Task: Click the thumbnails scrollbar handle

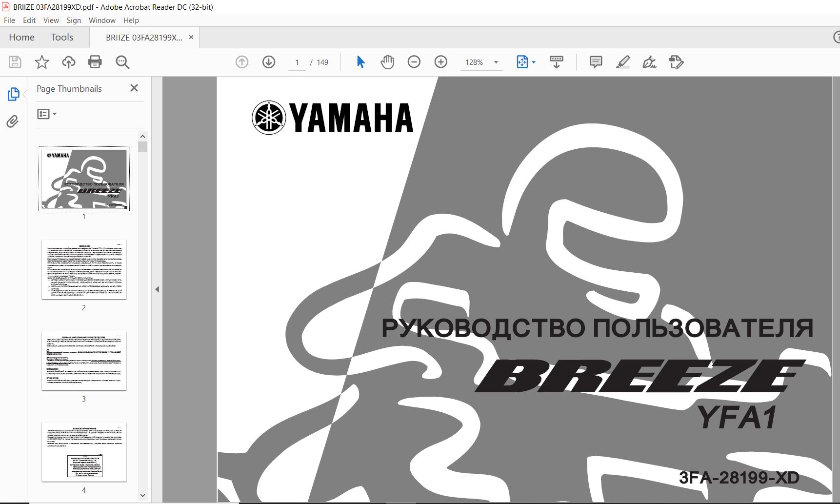Action: (142, 147)
